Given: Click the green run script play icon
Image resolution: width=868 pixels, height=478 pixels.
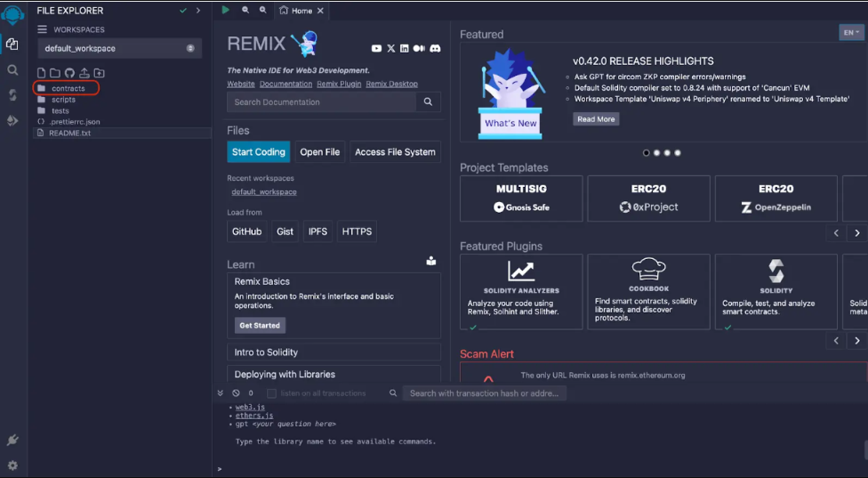Looking at the screenshot, I should (225, 10).
